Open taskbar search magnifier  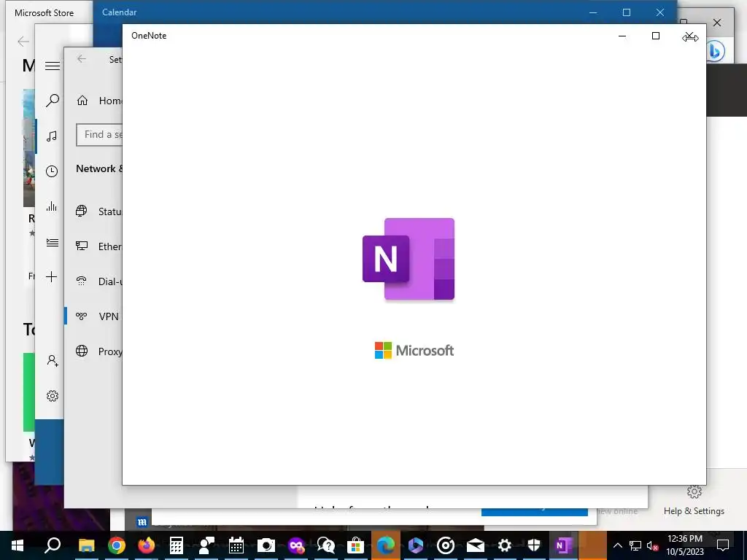(52, 545)
